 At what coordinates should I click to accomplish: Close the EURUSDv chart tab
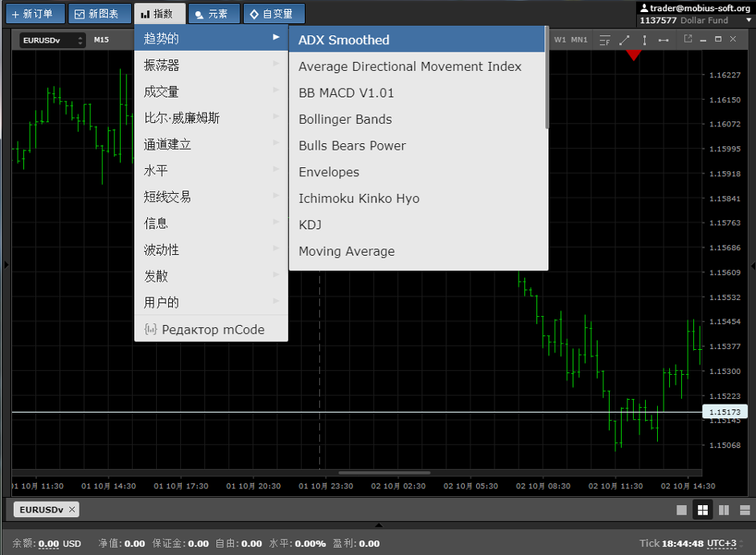click(x=72, y=509)
